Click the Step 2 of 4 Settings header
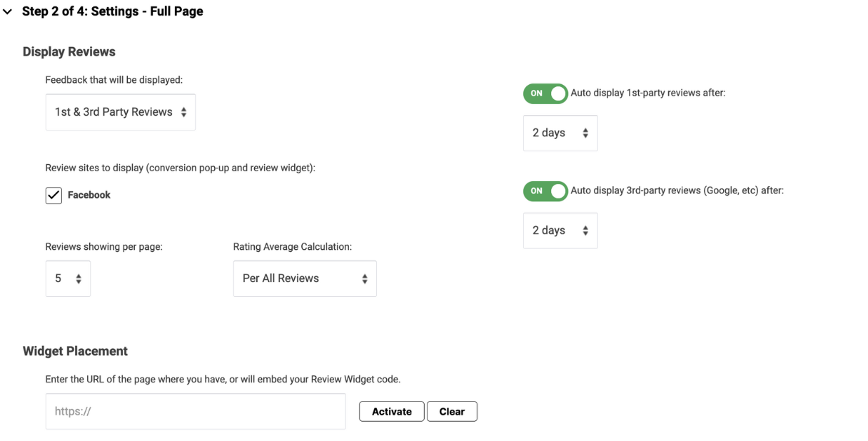Image resolution: width=868 pixels, height=441 pixels. 113,11
